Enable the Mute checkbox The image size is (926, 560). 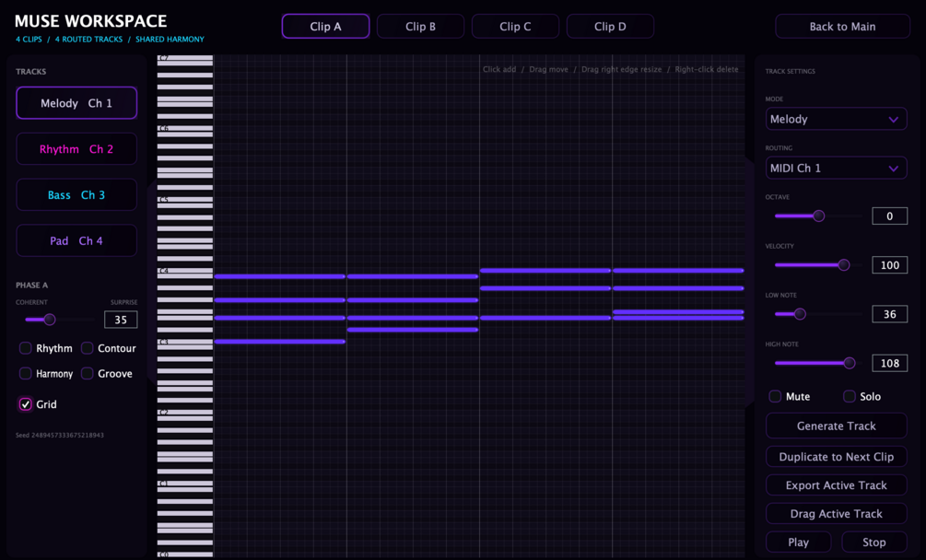[x=775, y=397]
